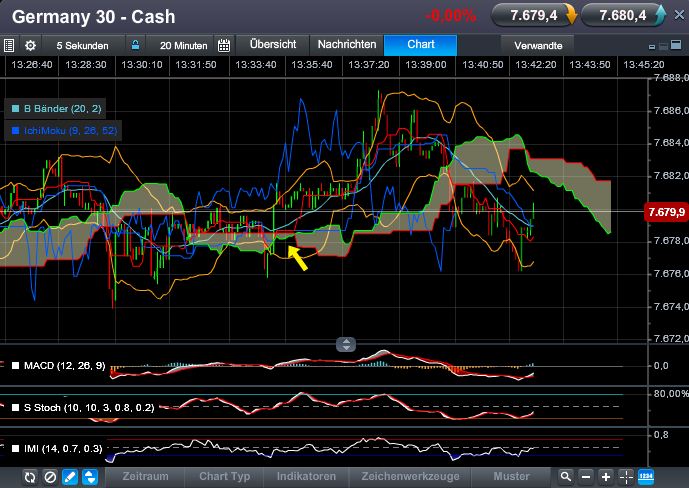Viewport: 689px width, 488px height.
Task: Open the order ticket list icon
Action: tap(9, 45)
